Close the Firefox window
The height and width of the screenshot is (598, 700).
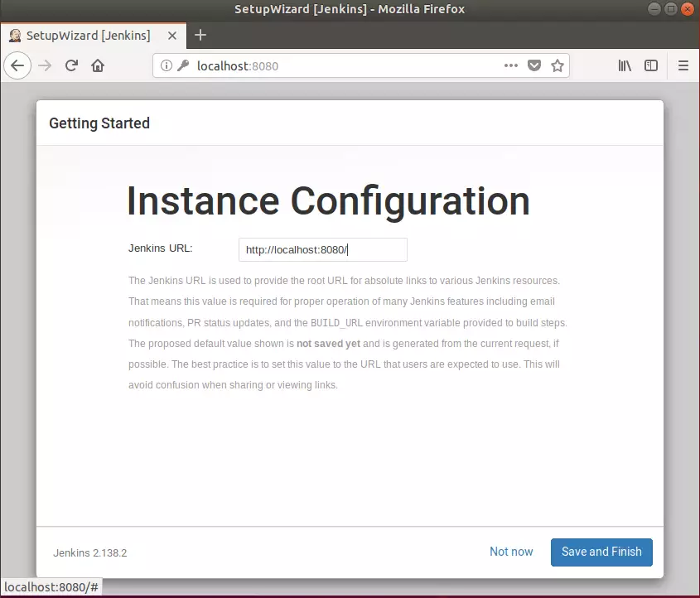[688, 9]
